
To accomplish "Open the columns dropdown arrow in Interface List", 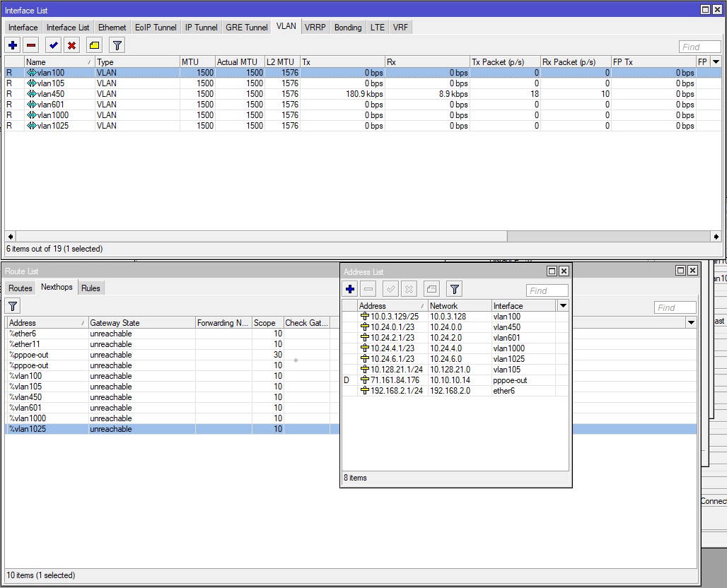I will (x=716, y=61).
